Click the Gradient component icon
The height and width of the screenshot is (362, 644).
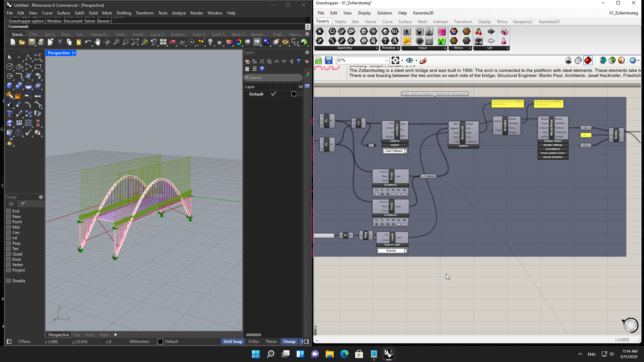442,32
